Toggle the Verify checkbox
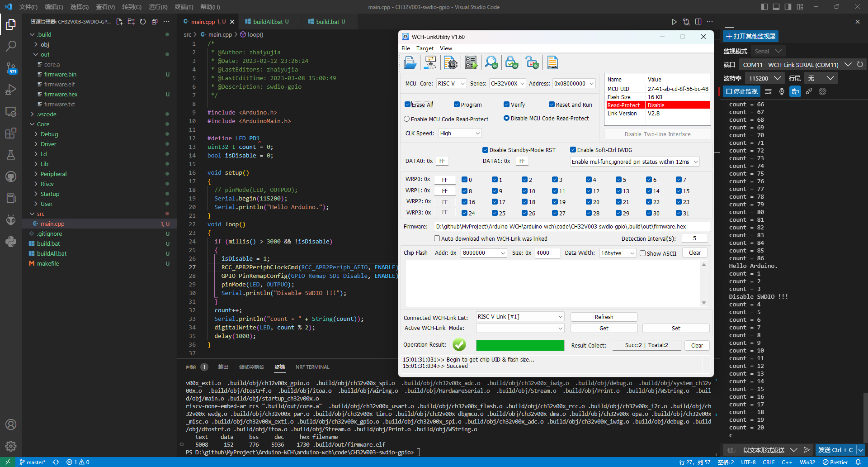The width and height of the screenshot is (868, 467). click(x=506, y=105)
